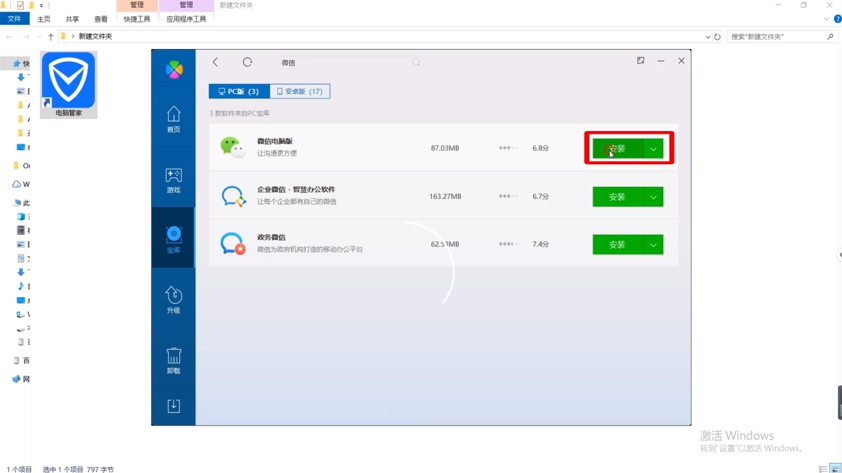Expand the Explorer ribbon chevron
The width and height of the screenshot is (842, 473).
826,19
